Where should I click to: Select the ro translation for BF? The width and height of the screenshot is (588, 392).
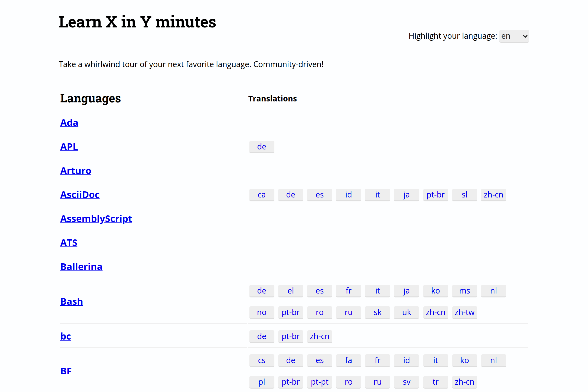point(348,382)
